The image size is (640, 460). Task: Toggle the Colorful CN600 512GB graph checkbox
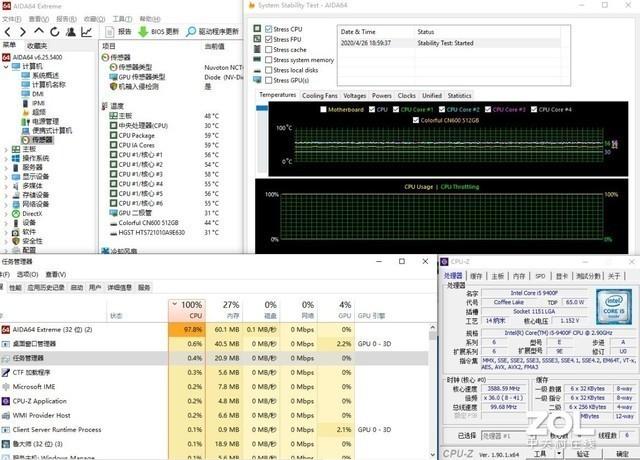click(x=416, y=120)
